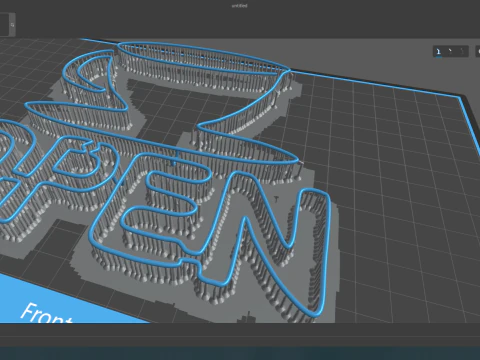The width and height of the screenshot is (480, 360).
Task: Focus the dark input box beside search icon
Action: (x=4, y=25)
